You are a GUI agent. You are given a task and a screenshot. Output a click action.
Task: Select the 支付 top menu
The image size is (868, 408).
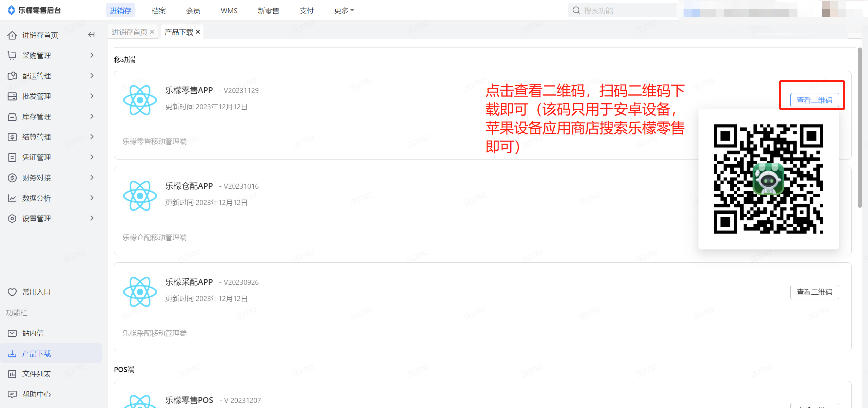click(x=307, y=11)
